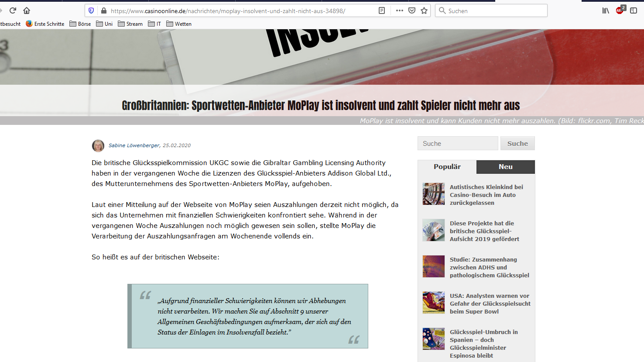Image resolution: width=644 pixels, height=362 pixels.
Task: Click thumbnail for the 'Diese Projekte' article
Action: (x=434, y=230)
